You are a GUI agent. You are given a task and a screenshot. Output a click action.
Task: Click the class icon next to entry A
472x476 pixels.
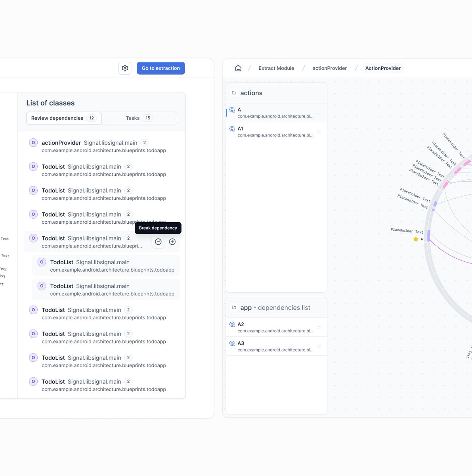point(232,110)
